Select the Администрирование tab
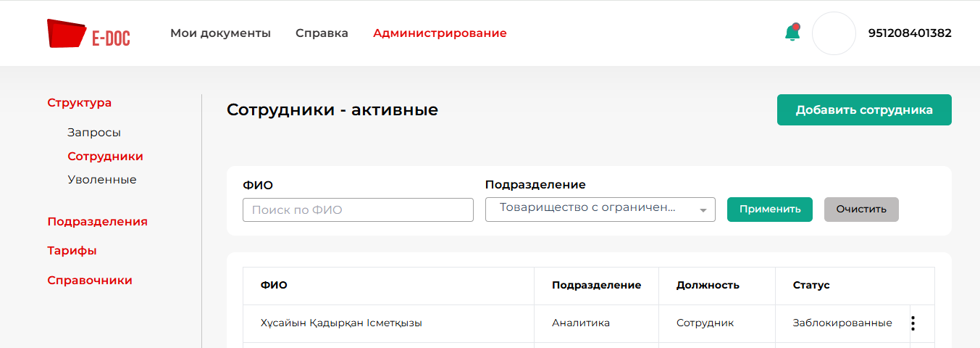Image resolution: width=980 pixels, height=348 pixels. pos(440,33)
